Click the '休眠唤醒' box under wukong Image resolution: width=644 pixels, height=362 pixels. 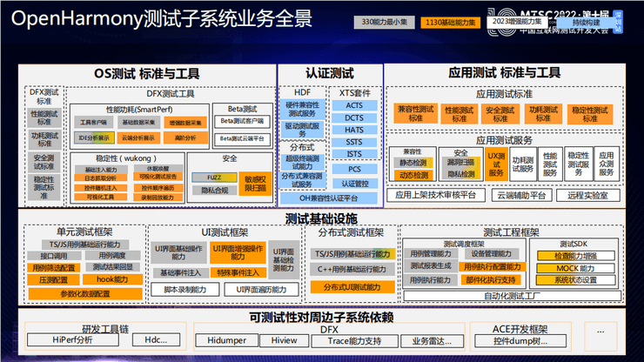(158, 169)
